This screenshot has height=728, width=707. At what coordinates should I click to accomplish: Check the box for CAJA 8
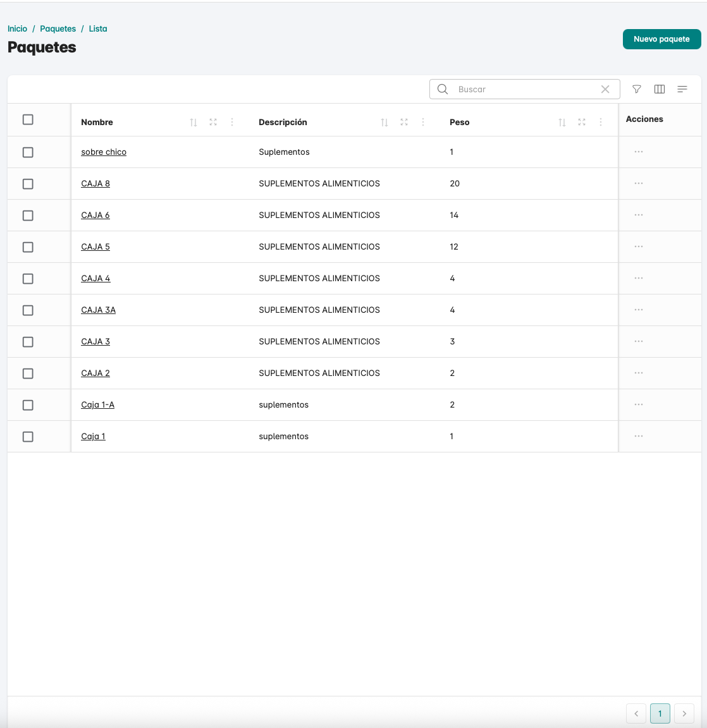pyautogui.click(x=28, y=184)
